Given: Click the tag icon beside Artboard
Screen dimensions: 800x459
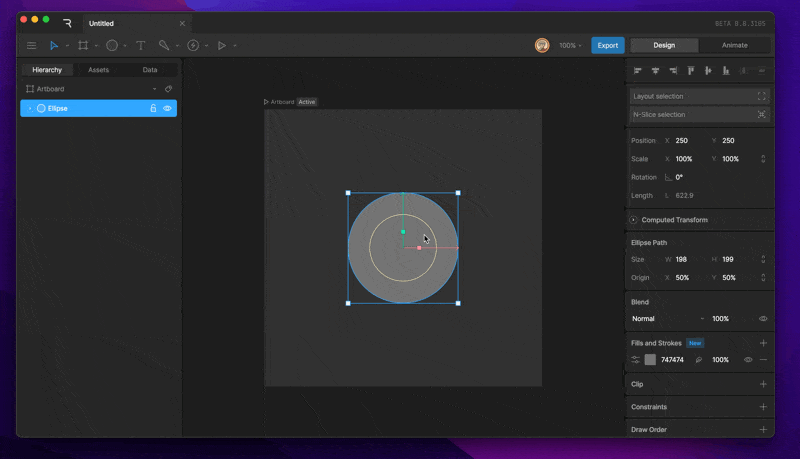Looking at the screenshot, I should point(168,89).
